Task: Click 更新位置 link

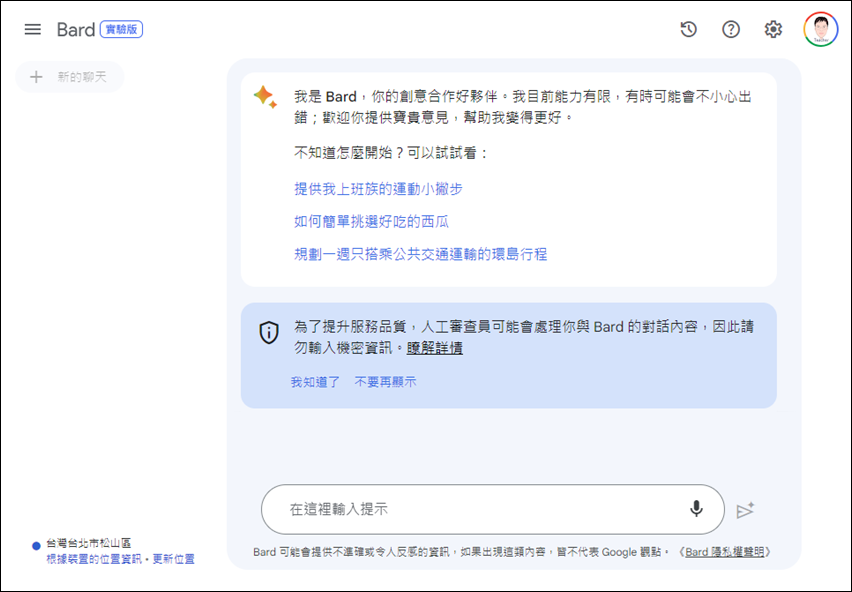Action: (x=173, y=559)
